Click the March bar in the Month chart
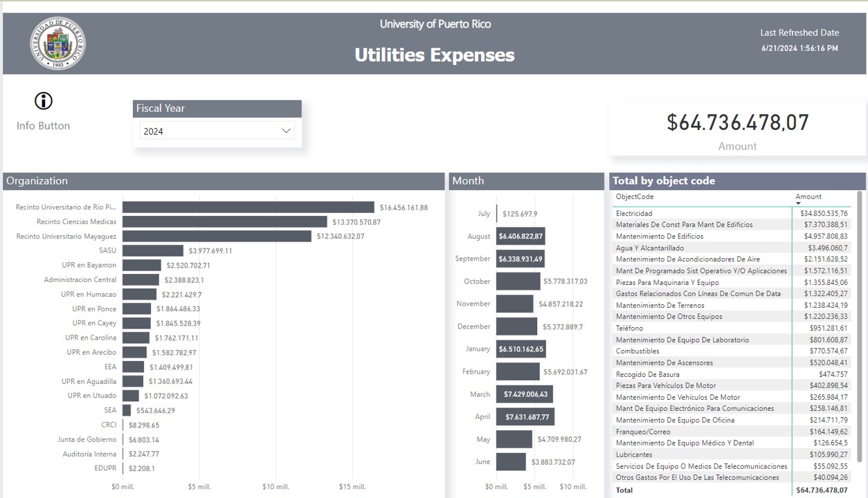The width and height of the screenshot is (868, 498). tap(524, 394)
